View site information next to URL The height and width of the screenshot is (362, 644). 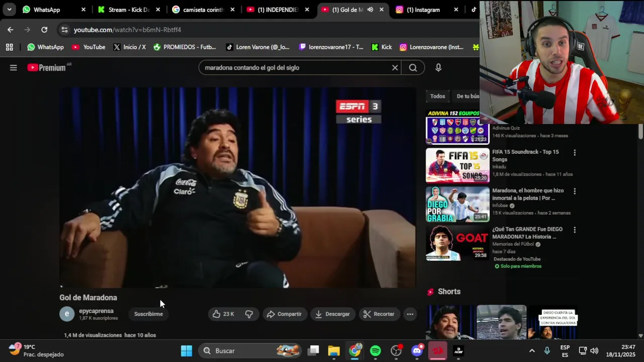click(x=64, y=30)
